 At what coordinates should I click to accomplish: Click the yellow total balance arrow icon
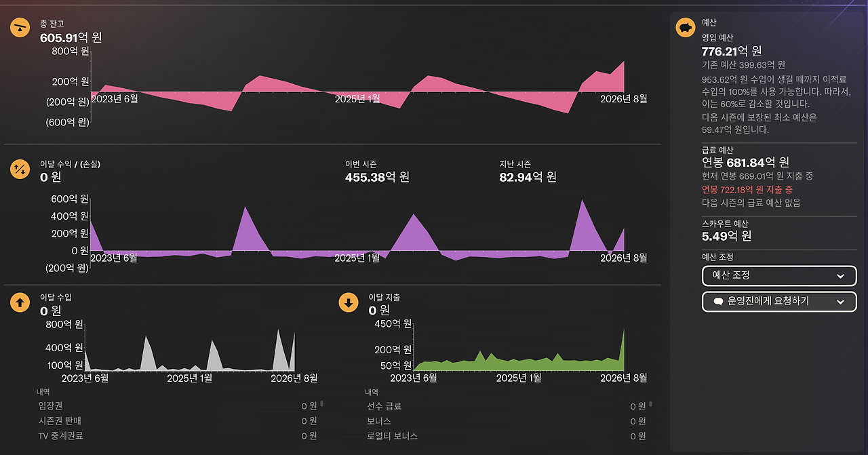[x=19, y=28]
